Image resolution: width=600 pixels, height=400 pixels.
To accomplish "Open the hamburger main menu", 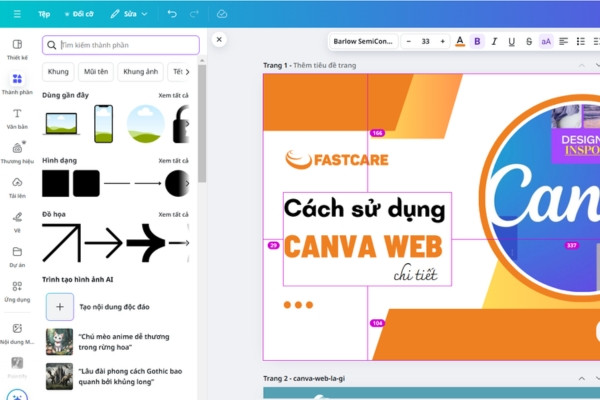I will coord(17,14).
